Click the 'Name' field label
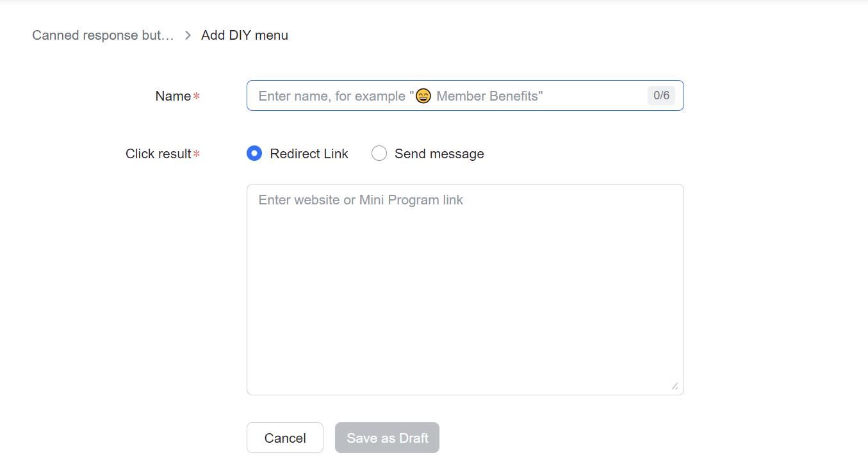The image size is (868, 469). (172, 95)
